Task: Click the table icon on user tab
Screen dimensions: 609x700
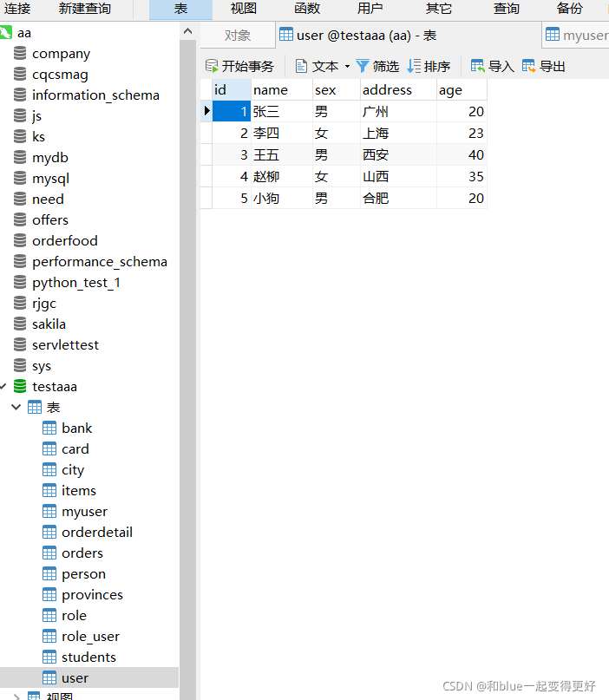Action: pos(286,35)
